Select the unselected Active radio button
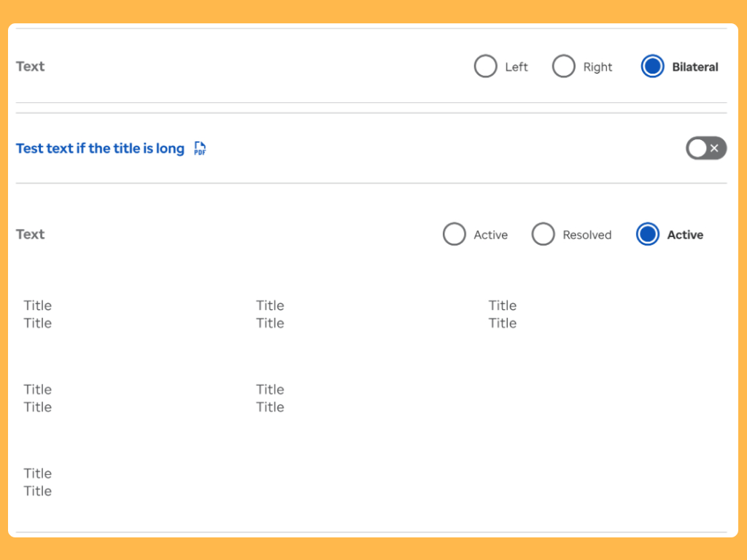The height and width of the screenshot is (560, 747). point(454,235)
